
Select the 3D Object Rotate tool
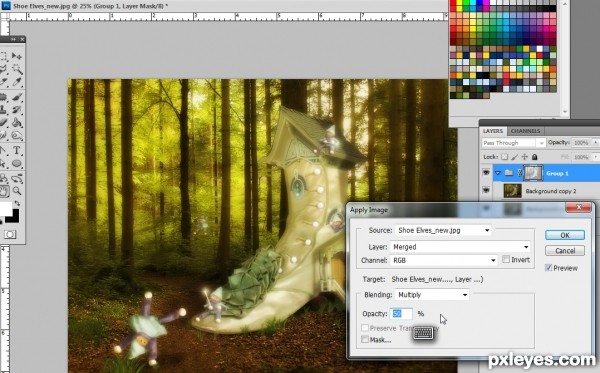[3, 178]
